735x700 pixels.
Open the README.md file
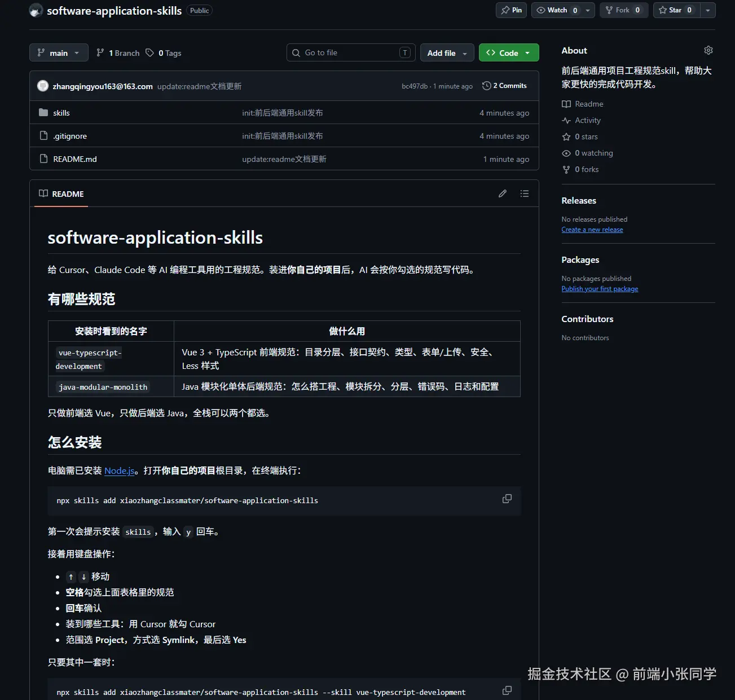[x=75, y=159]
